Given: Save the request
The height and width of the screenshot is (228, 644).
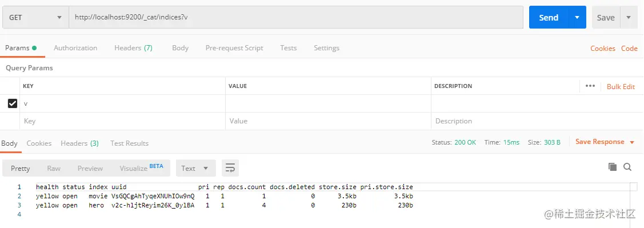Looking at the screenshot, I should click(x=605, y=18).
